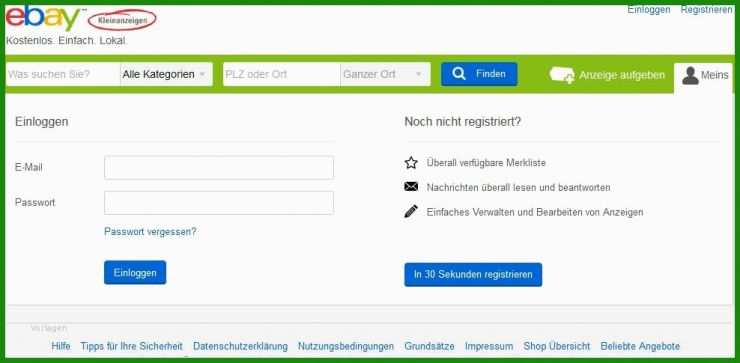Click the Anzeige aufgeben link
Viewport: 740px width, 363px height.
point(607,75)
